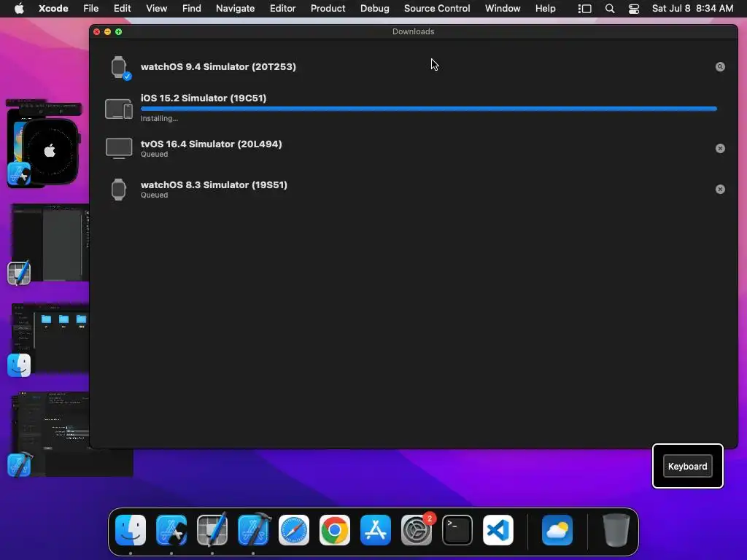This screenshot has width=747, height=560.
Task: Open Instruments app from the Dock
Action: [x=212, y=529]
